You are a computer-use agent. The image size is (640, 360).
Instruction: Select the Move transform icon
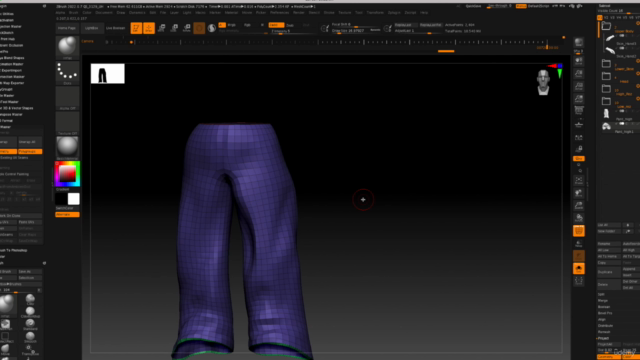click(x=162, y=28)
